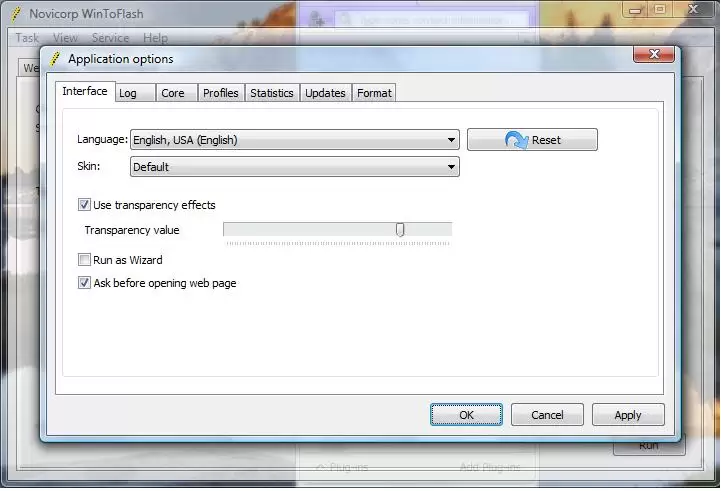The image size is (721, 491).
Task: Go to the Statistics tab
Action: pyautogui.click(x=272, y=93)
